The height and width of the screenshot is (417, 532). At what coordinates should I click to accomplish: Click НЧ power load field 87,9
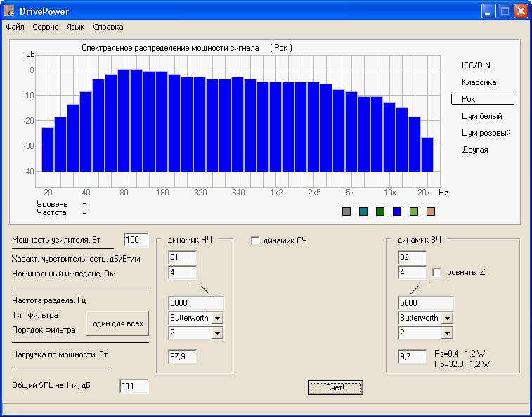click(x=183, y=357)
